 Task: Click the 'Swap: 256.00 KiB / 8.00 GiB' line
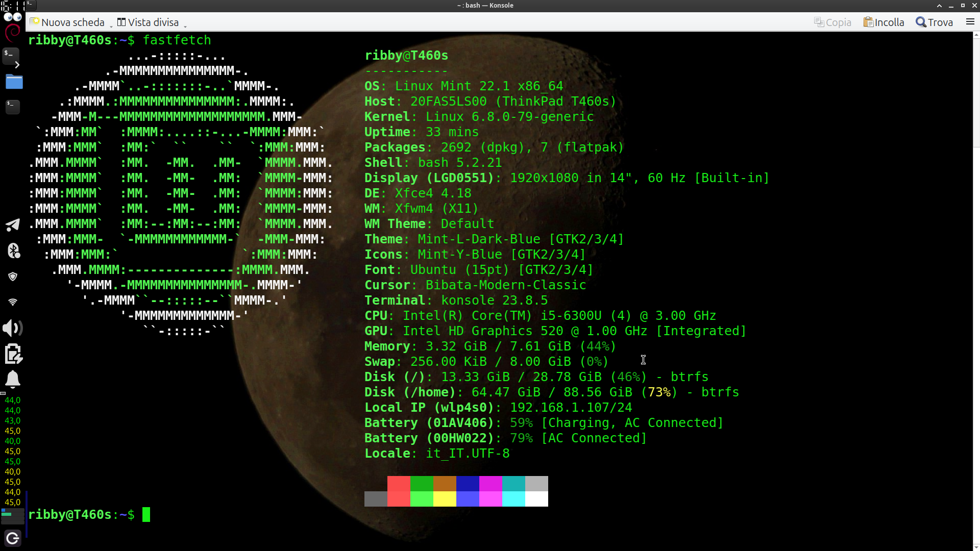(x=486, y=361)
